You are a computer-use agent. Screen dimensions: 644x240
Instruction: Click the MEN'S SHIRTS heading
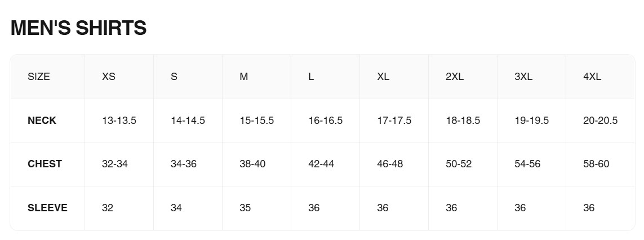[x=78, y=28]
